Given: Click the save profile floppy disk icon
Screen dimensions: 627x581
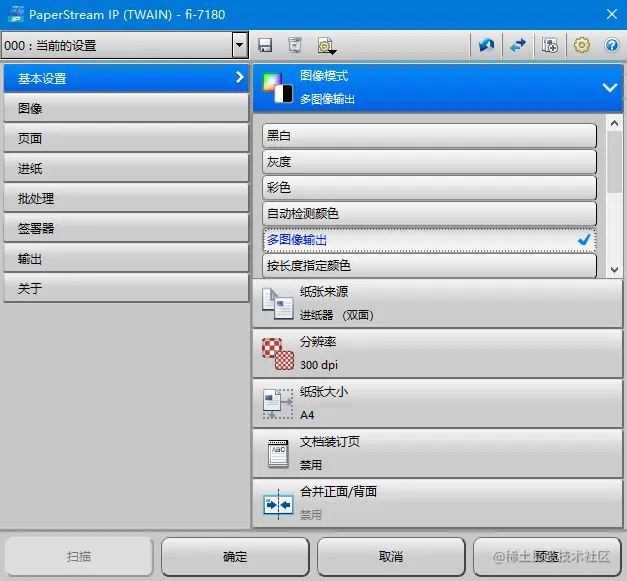Looking at the screenshot, I should 265,45.
